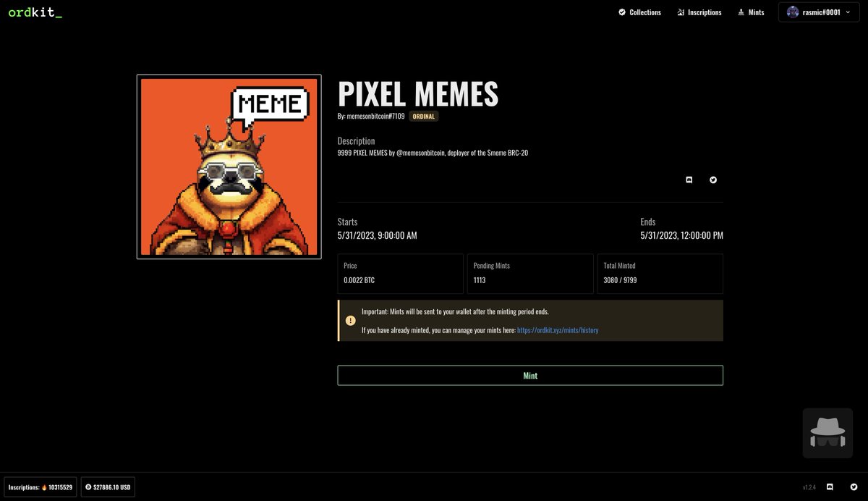Open the footer Twitter icon
Viewport: 868px width, 501px height.
click(854, 487)
